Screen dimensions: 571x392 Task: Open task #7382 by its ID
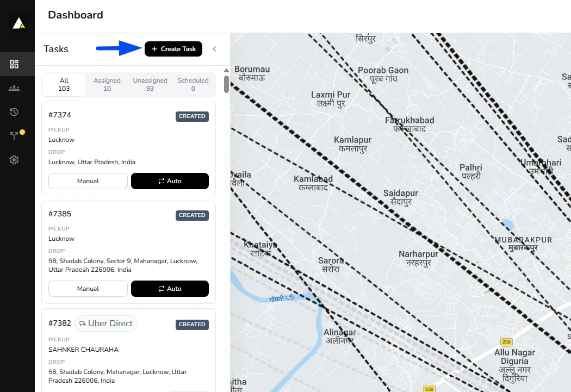tap(60, 323)
